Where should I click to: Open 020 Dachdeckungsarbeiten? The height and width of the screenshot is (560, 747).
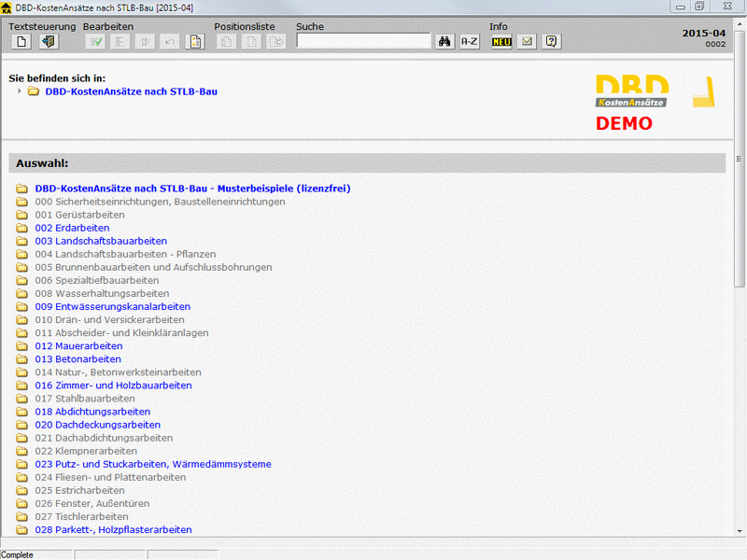pos(98,425)
